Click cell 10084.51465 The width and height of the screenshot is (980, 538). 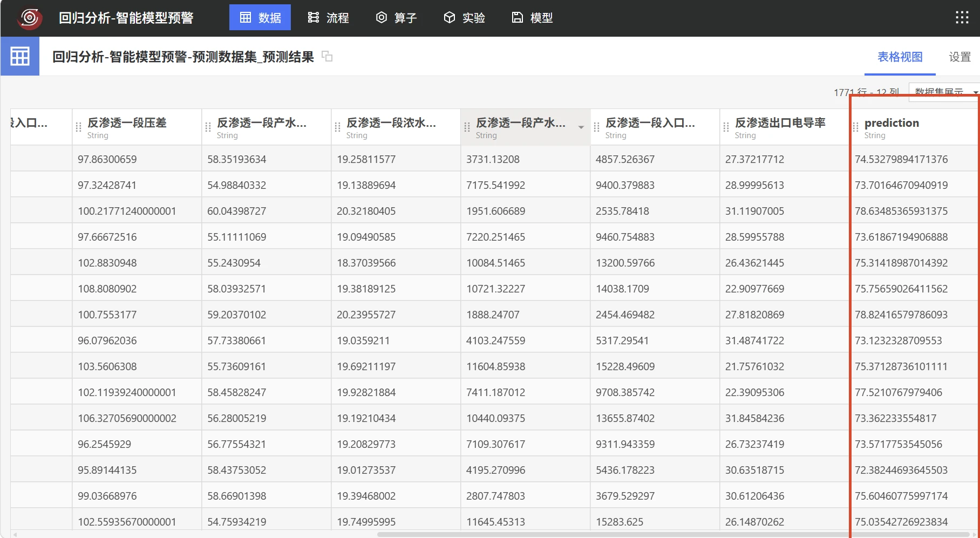coord(526,263)
